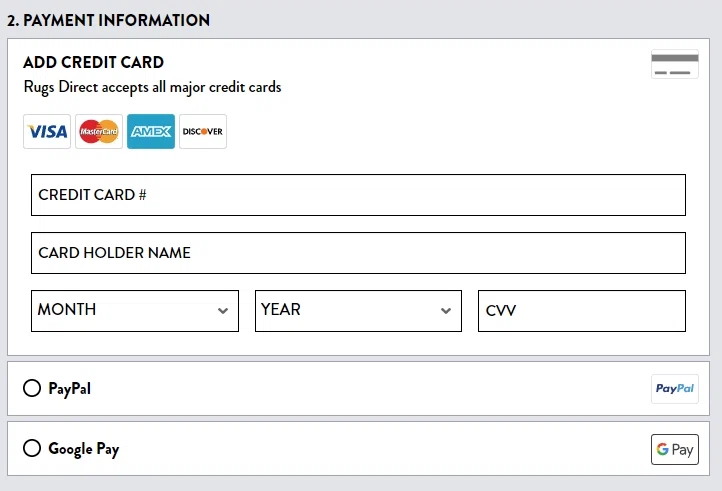Click the Google Pay option label

tap(84, 449)
